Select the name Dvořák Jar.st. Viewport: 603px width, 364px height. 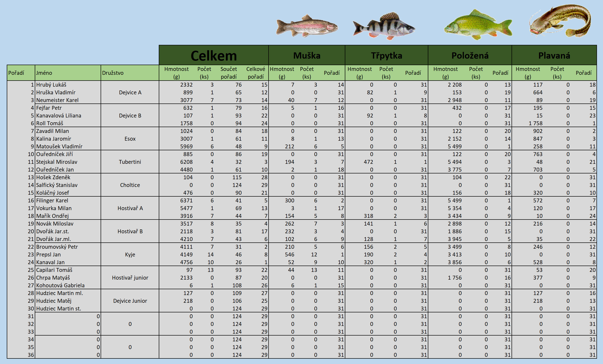coord(53,231)
